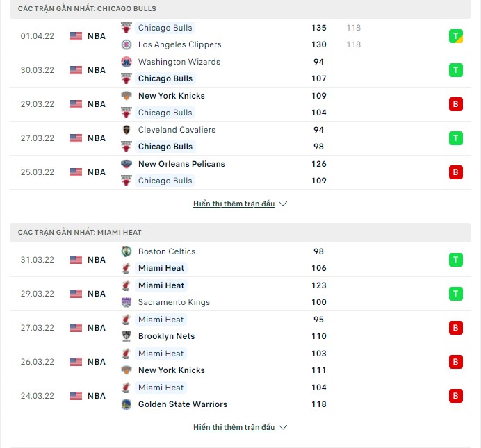Open the Miami Heat vs Brooklyn Nets match
This screenshot has height=448, width=481.
pos(241,328)
